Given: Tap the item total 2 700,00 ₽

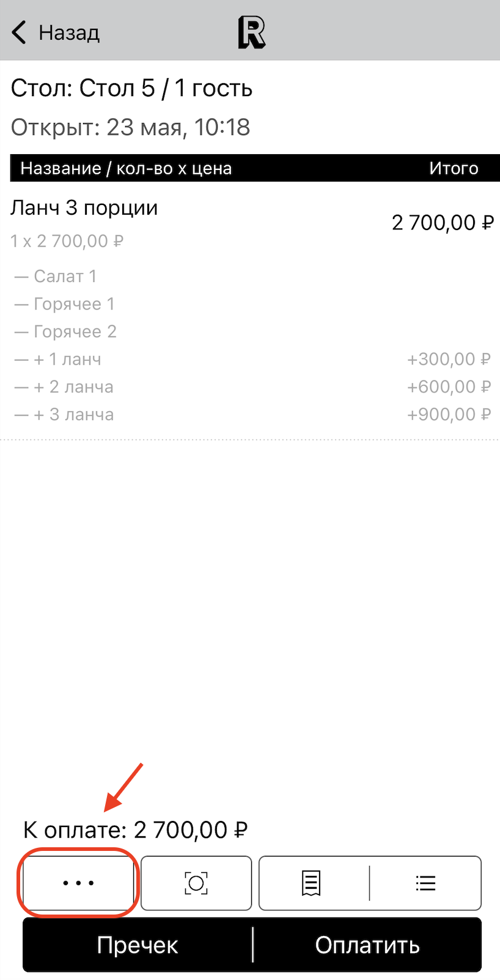Looking at the screenshot, I should pyautogui.click(x=443, y=223).
